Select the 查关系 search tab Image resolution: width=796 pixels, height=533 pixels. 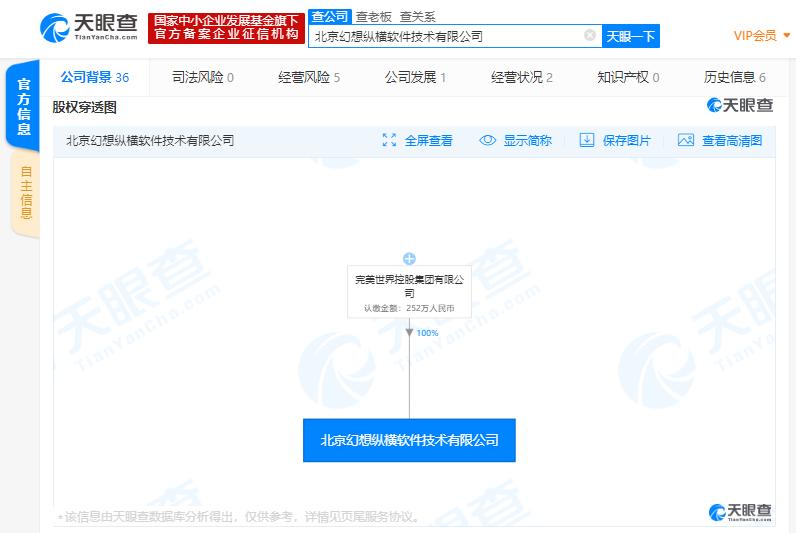point(417,17)
